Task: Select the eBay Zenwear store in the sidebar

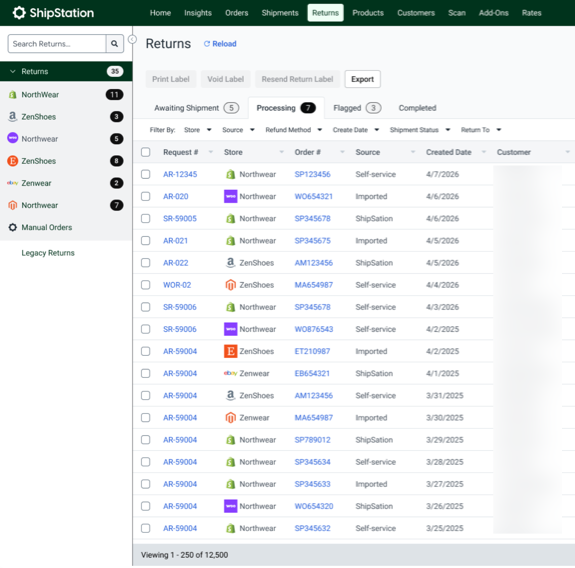Action: coord(66,183)
